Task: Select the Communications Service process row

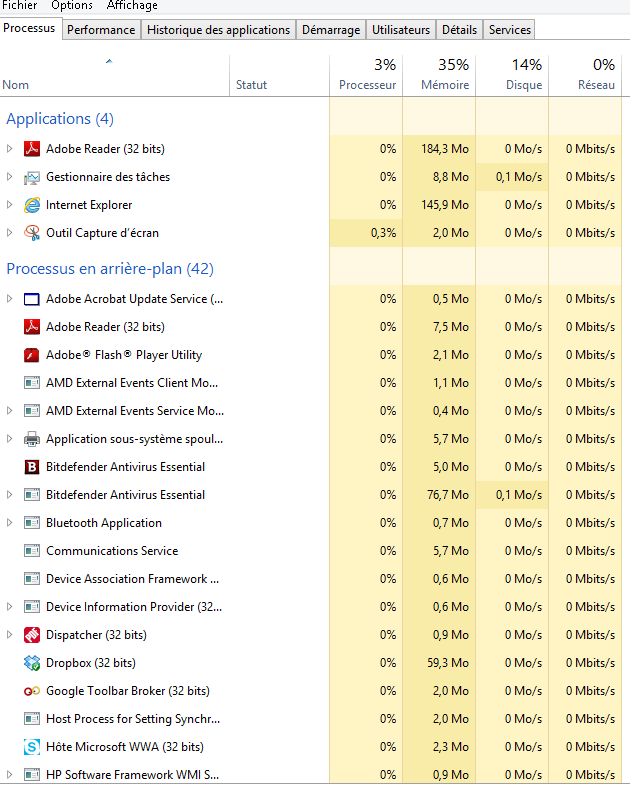Action: (112, 551)
